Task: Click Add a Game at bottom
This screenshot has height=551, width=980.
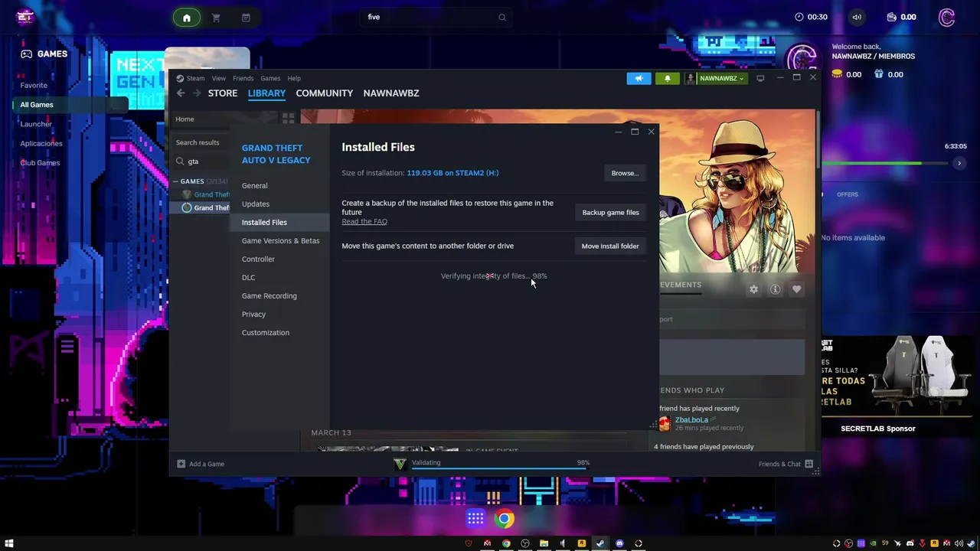Action: pyautogui.click(x=201, y=464)
